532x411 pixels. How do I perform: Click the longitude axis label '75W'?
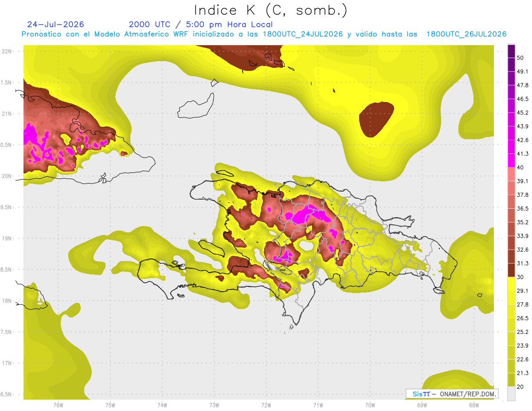click(110, 405)
